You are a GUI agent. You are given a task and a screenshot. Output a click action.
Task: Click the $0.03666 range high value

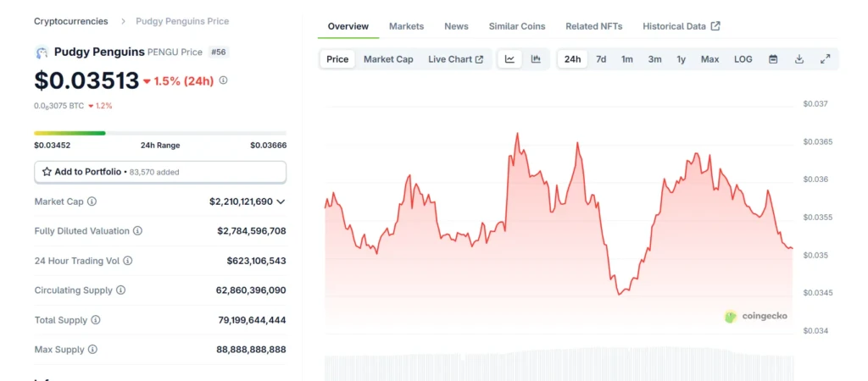(269, 146)
